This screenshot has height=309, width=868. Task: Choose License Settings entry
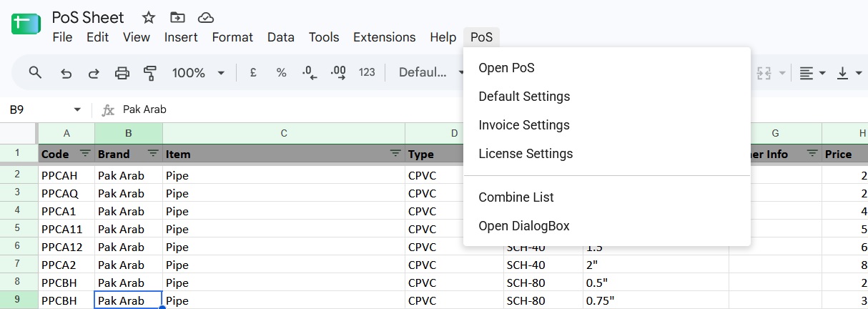click(607, 154)
